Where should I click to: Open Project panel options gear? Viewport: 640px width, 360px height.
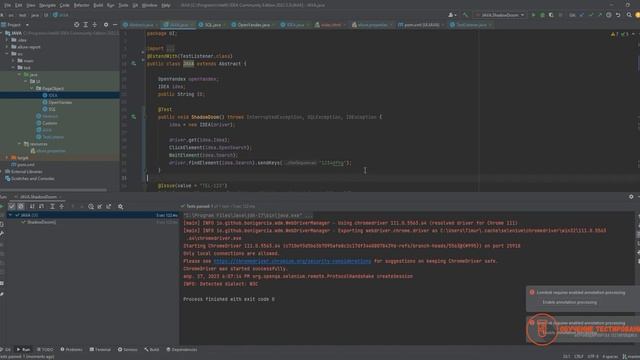[x=106, y=25]
